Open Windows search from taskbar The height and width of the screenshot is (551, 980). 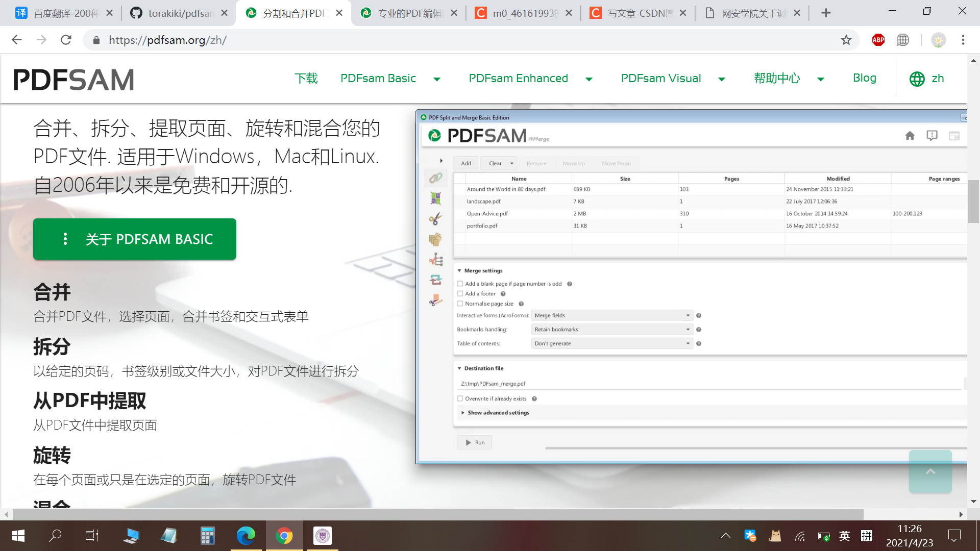[x=55, y=536]
